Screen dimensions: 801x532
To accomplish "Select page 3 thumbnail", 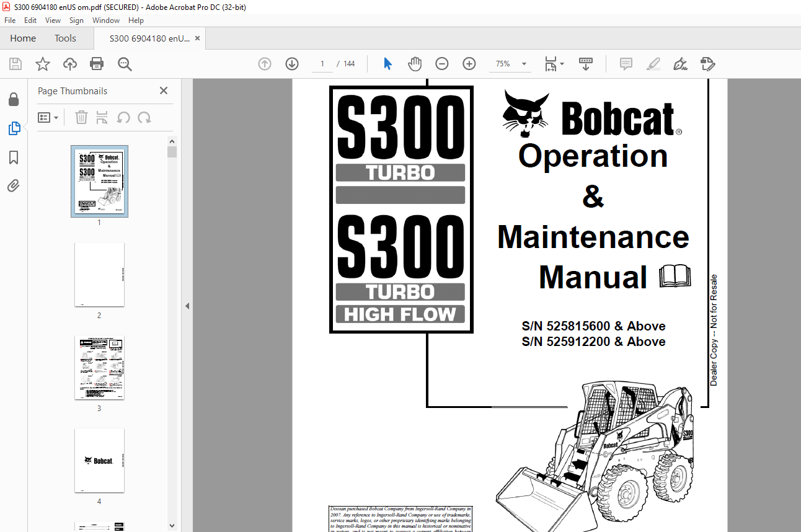I will pos(99,368).
